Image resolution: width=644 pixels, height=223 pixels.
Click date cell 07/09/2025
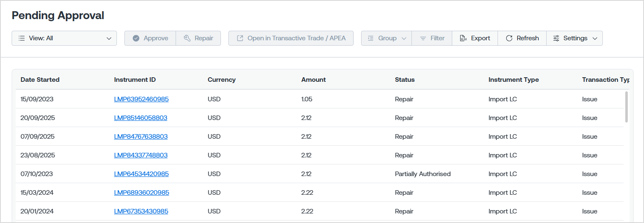(37, 137)
